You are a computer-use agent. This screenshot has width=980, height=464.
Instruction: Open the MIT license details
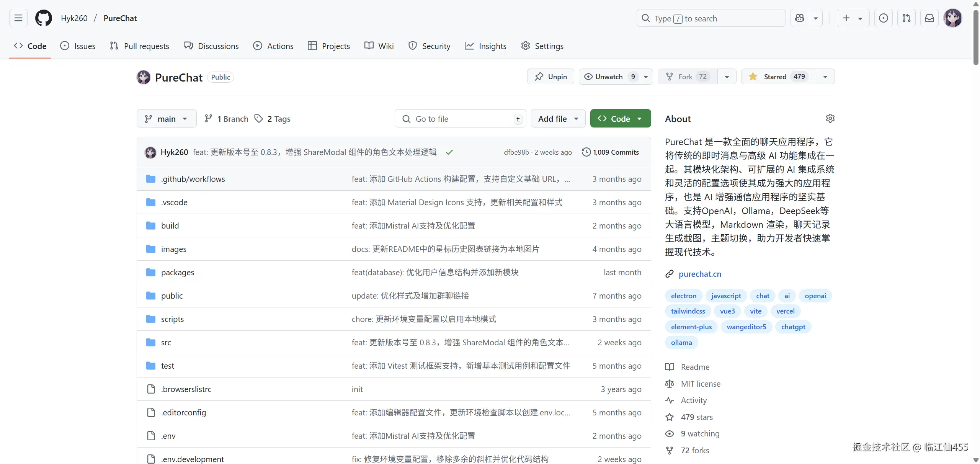click(x=701, y=383)
